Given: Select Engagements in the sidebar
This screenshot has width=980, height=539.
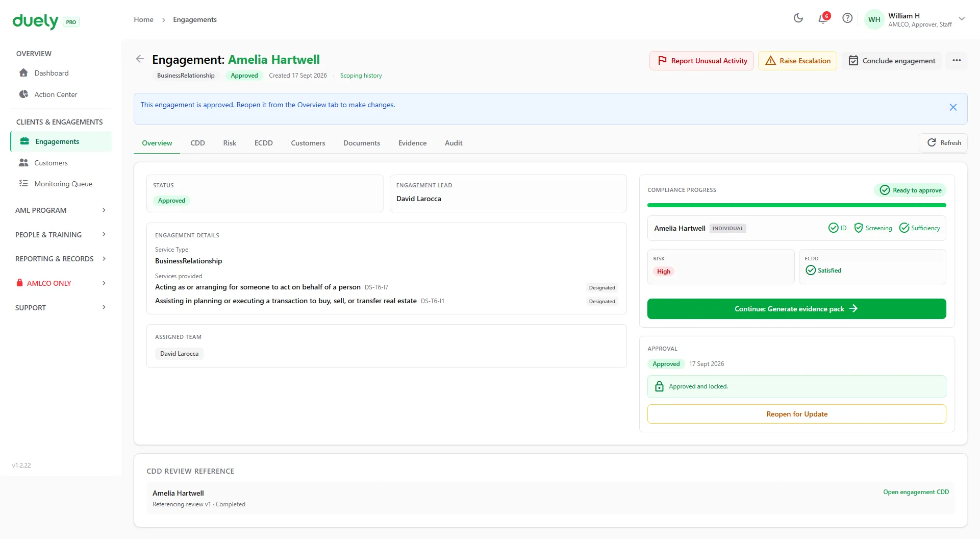Looking at the screenshot, I should pos(61,141).
